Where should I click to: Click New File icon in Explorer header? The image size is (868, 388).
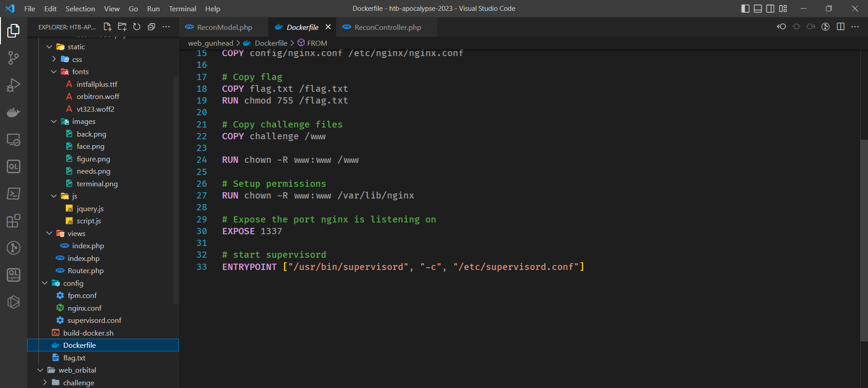tap(107, 27)
